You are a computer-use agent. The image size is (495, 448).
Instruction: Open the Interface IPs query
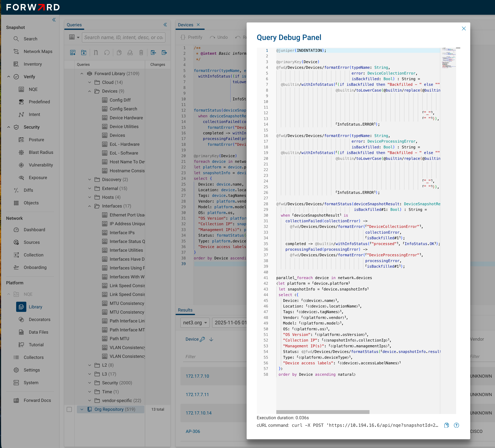pos(122,233)
